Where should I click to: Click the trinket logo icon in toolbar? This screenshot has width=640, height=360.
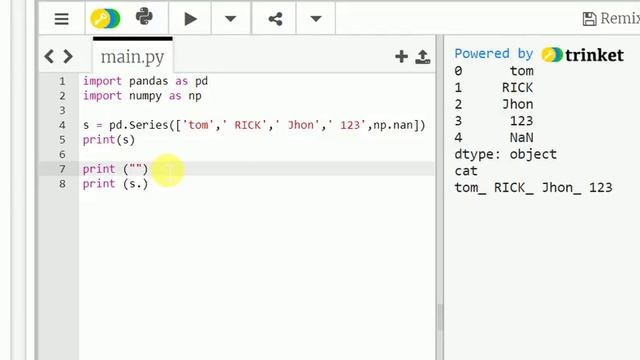click(x=105, y=19)
